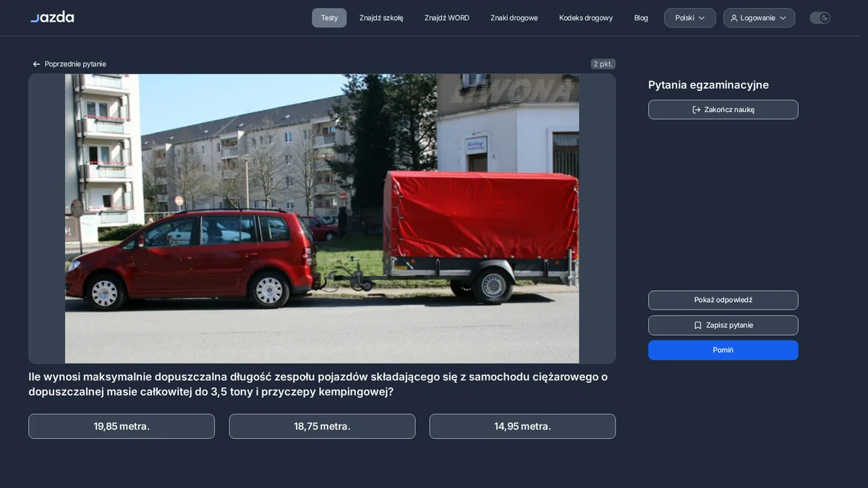
Task: Choose the answer 14,95 metra
Action: click(522, 427)
